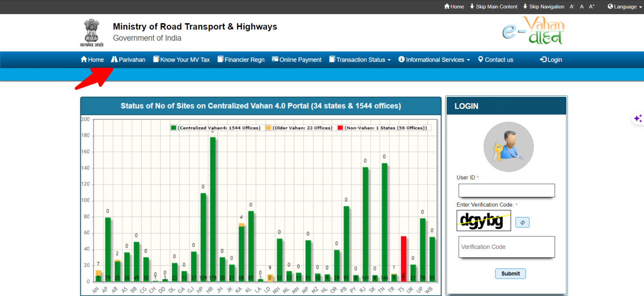This screenshot has width=644, height=296.
Task: Click Login link in navigation bar
Action: pyautogui.click(x=551, y=60)
